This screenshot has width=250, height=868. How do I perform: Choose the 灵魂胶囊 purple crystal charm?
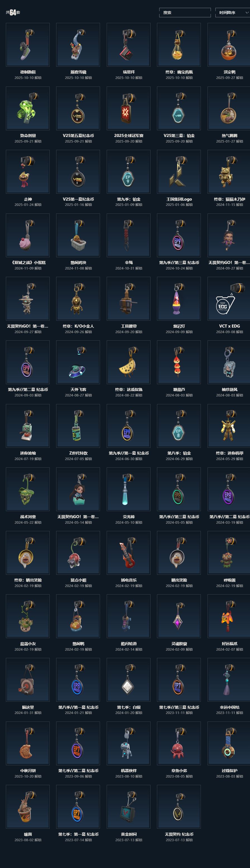pos(179,616)
